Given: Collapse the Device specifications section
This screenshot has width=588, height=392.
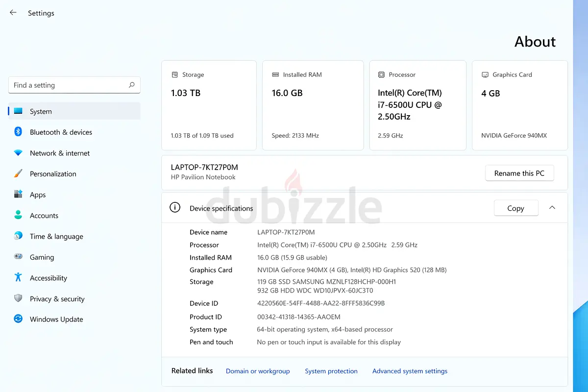Looking at the screenshot, I should (552, 208).
